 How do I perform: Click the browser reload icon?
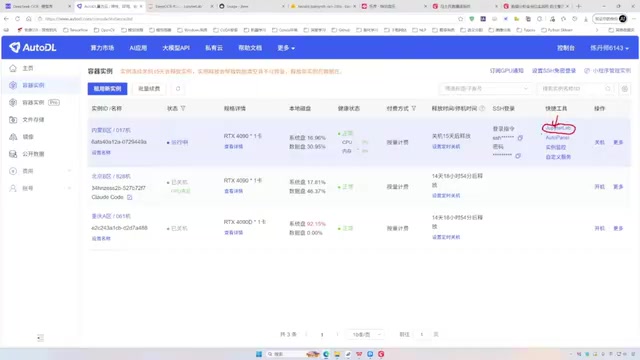17,19
